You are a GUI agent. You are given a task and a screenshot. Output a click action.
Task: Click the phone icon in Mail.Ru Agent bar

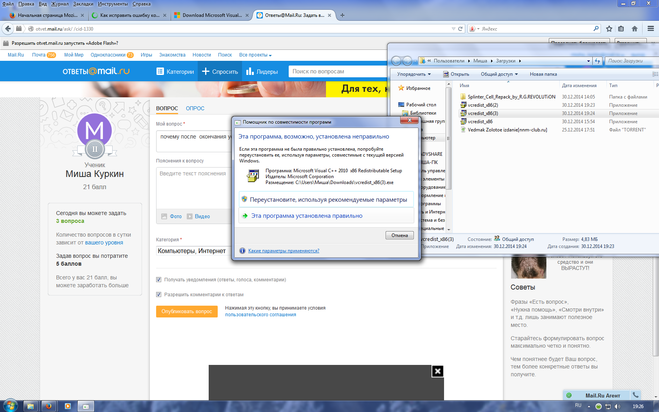click(x=635, y=395)
